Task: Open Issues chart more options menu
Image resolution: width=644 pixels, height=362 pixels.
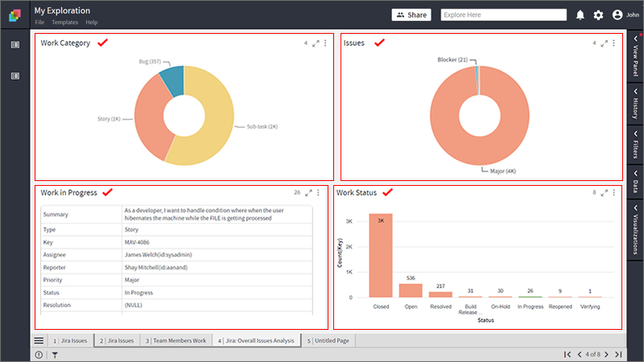Action: (613, 43)
